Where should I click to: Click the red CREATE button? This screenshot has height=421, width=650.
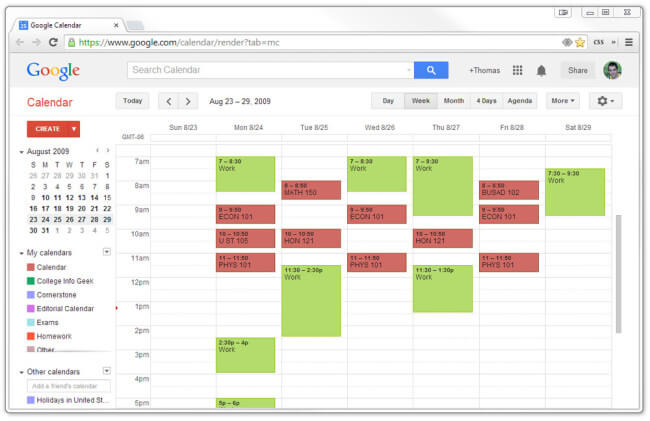pos(47,129)
